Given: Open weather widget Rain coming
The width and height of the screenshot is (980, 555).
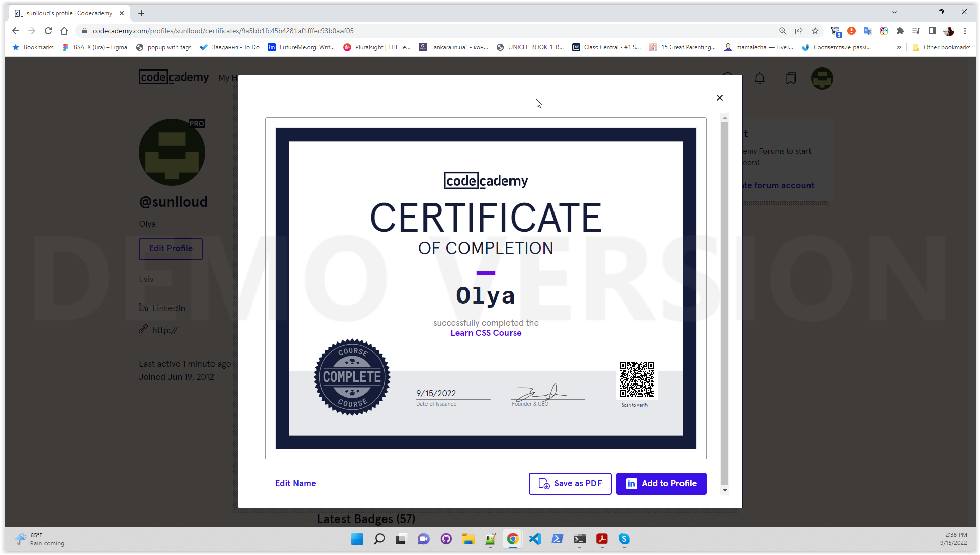Looking at the screenshot, I should (x=40, y=539).
